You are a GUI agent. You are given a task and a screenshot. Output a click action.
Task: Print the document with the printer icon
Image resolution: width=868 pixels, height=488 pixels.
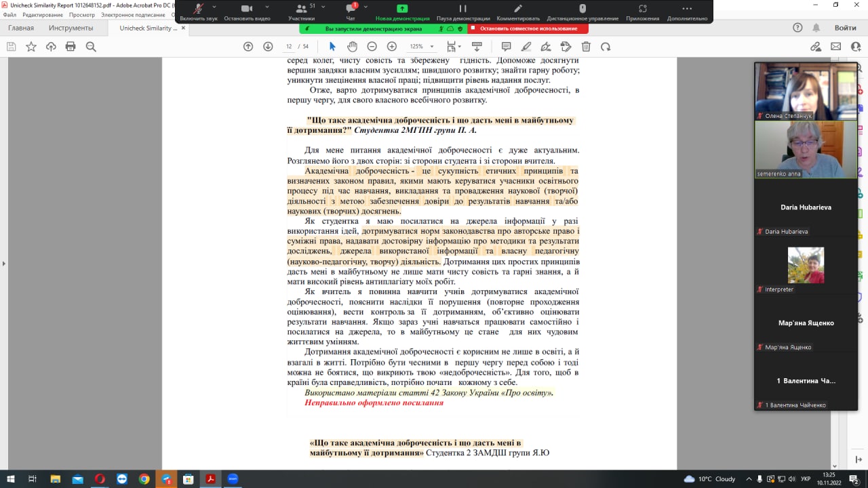point(71,47)
